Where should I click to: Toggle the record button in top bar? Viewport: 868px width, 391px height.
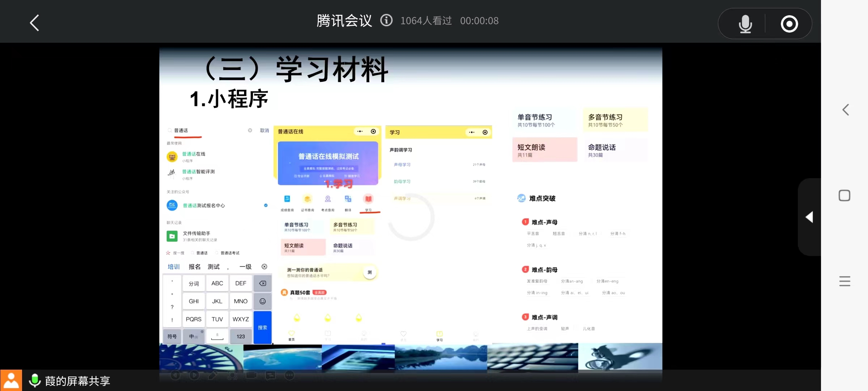pos(789,24)
